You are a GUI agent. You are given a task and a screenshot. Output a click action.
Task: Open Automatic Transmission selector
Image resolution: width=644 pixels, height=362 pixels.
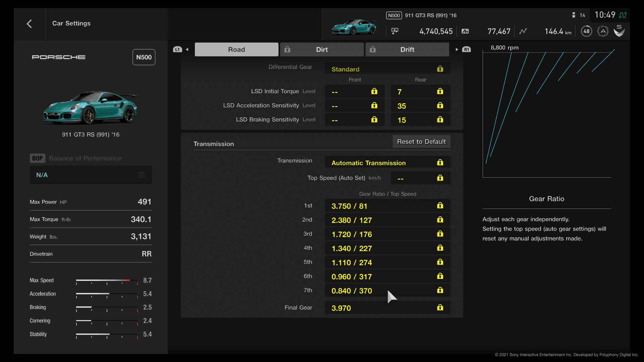point(388,163)
